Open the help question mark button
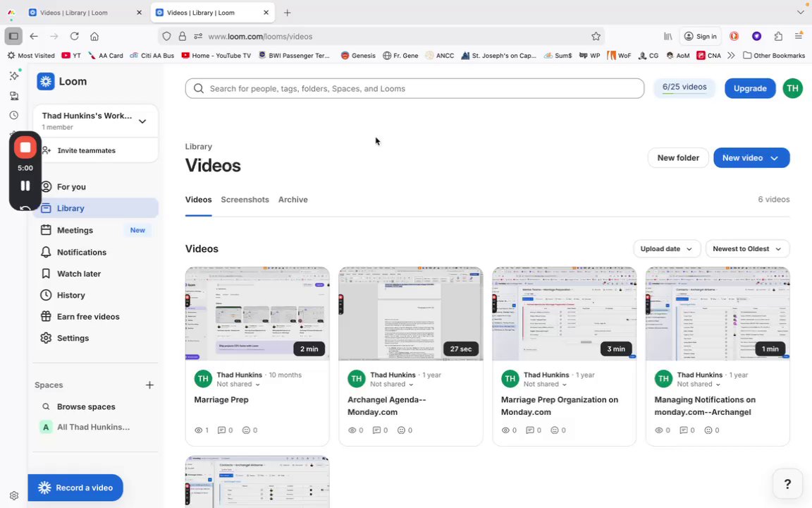The height and width of the screenshot is (508, 812). [x=787, y=484]
